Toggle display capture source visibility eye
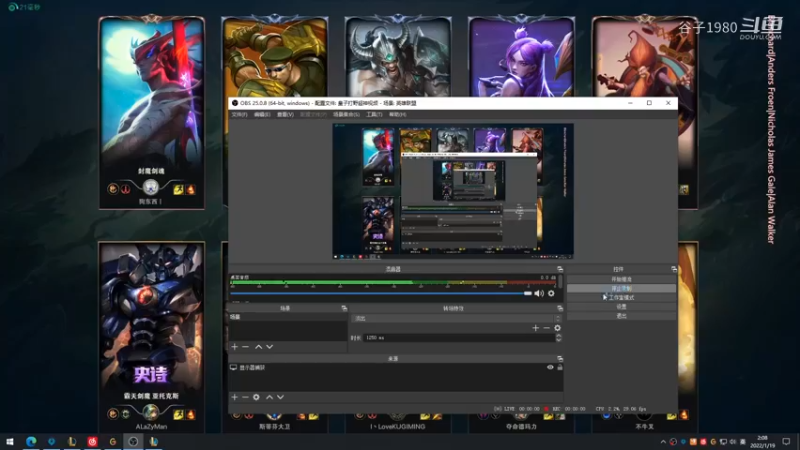The image size is (800, 450). (550, 367)
